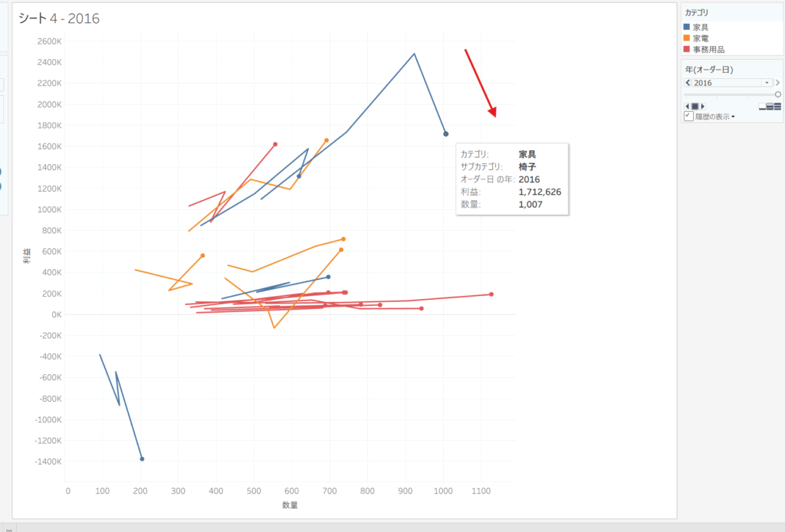Viewport: 785px width, 532px height.
Task: Click the 椅子 2016 data point
Action: [445, 134]
